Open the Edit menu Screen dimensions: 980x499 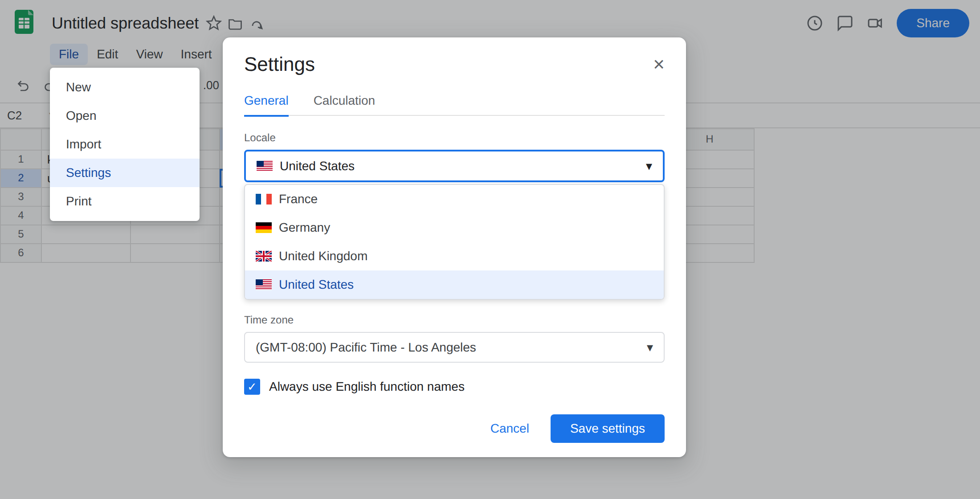click(107, 54)
